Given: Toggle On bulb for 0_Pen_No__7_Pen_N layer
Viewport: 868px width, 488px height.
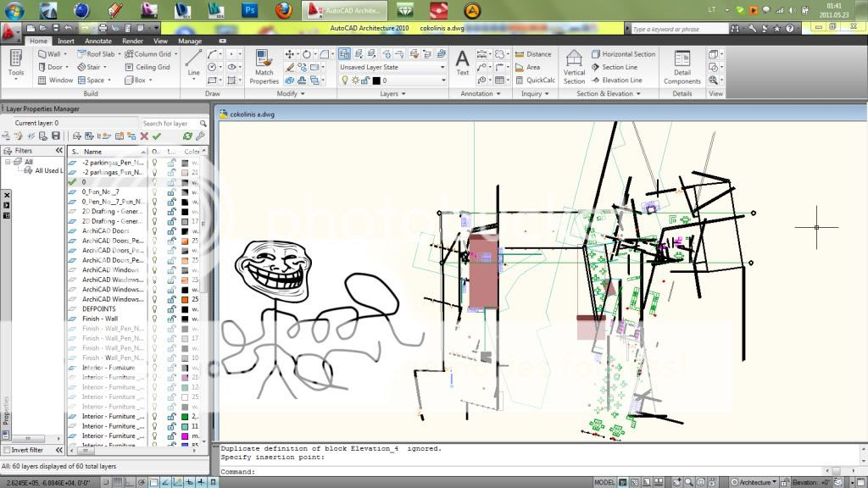Looking at the screenshot, I should tap(155, 202).
